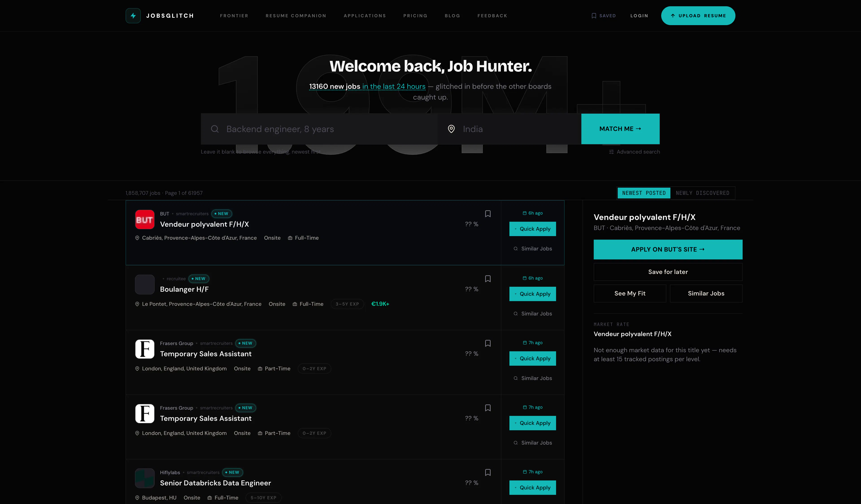This screenshot has height=504, width=861.
Task: Click the search magnifier icon
Action: 215,129
